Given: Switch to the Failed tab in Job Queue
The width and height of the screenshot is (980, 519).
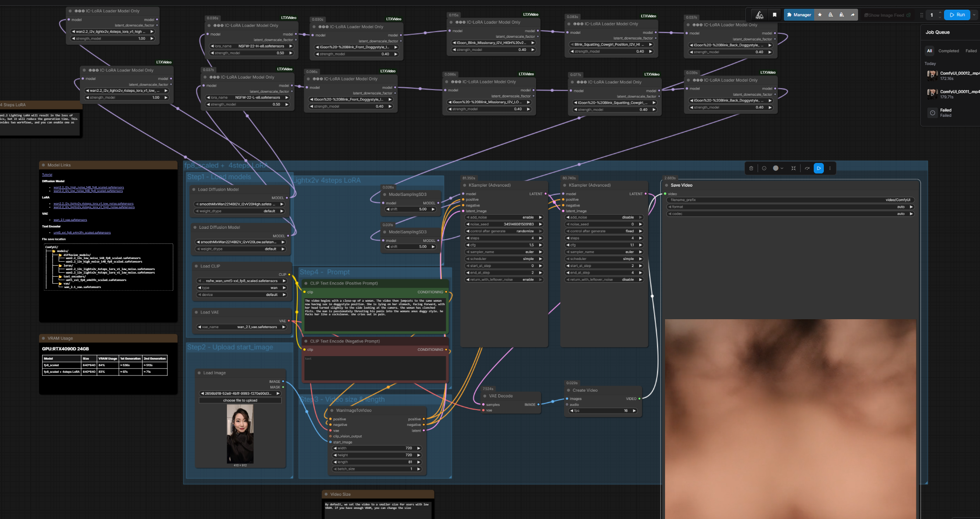Looking at the screenshot, I should click(971, 51).
